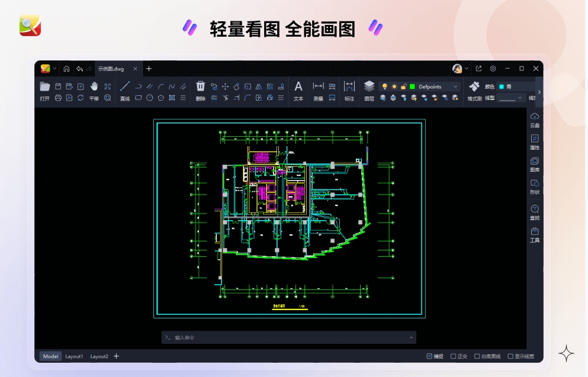Select the 标注 annotation tool
588x377 pixels.
(349, 93)
